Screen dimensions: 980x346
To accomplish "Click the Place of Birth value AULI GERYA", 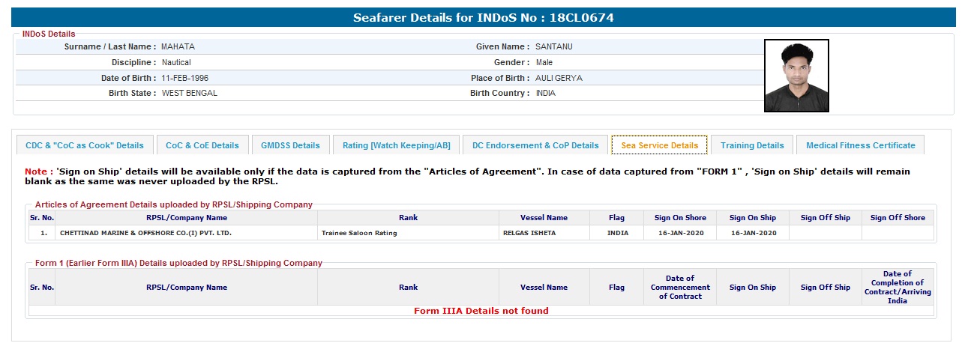I will pyautogui.click(x=559, y=78).
